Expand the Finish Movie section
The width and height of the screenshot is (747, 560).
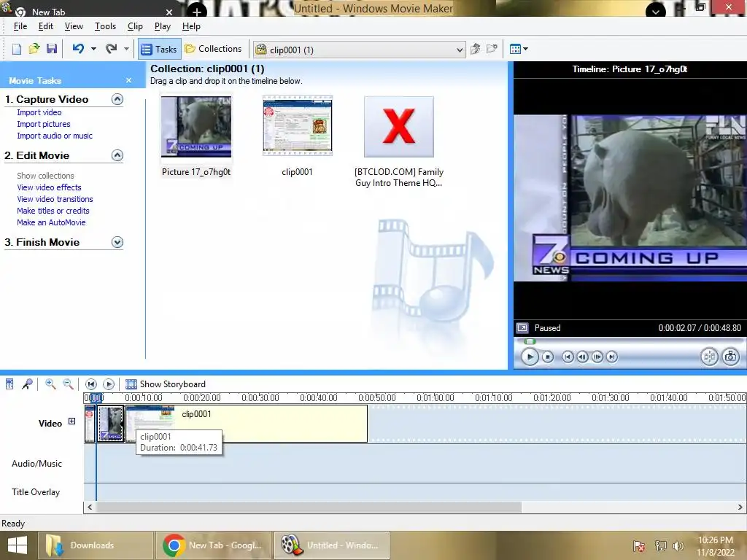[117, 242]
